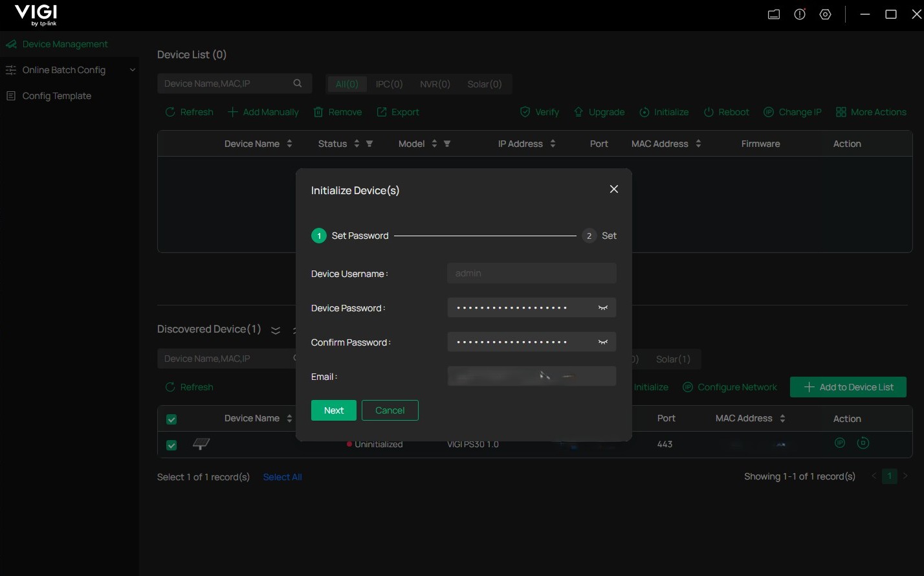Image resolution: width=924 pixels, height=576 pixels.
Task: Click the VIGI PS30 1.0 model text
Action: coord(473,444)
